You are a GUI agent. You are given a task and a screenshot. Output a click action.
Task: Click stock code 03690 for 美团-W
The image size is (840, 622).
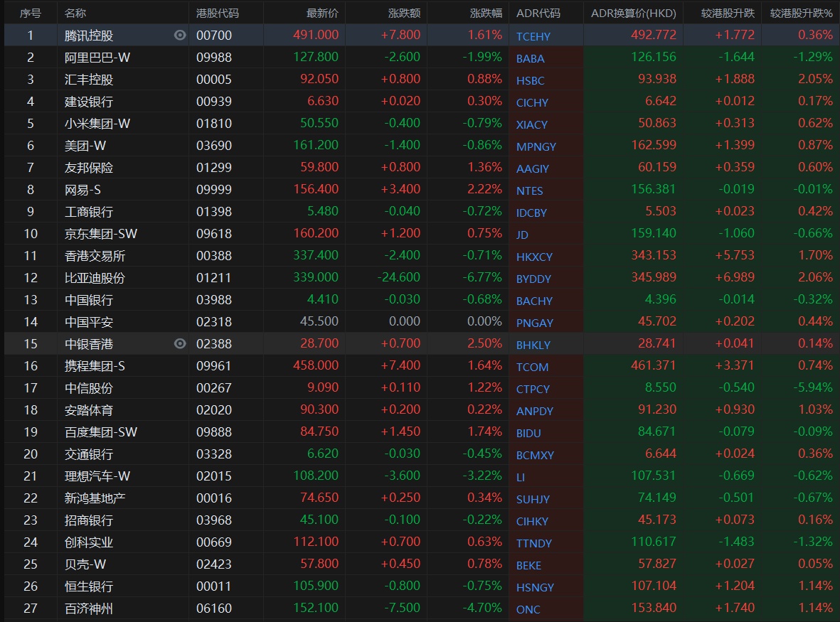(214, 146)
